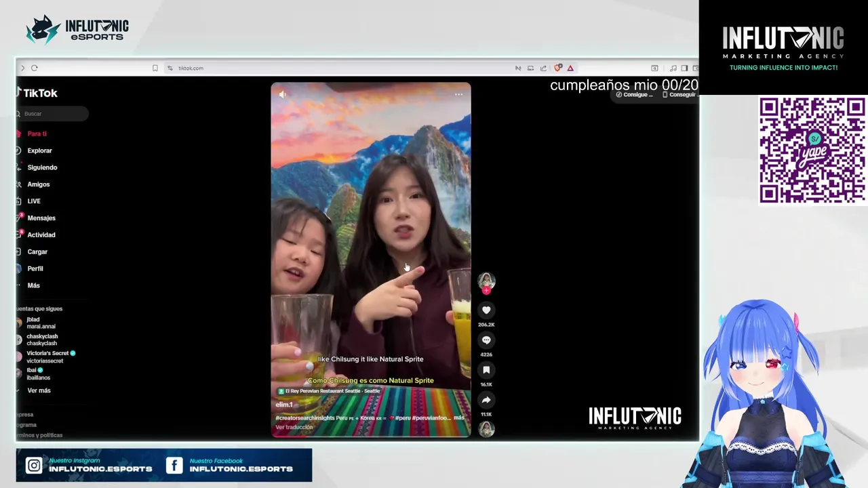Click the Brave Rewards triangle icon
This screenshot has height=488, width=868.
pos(570,68)
